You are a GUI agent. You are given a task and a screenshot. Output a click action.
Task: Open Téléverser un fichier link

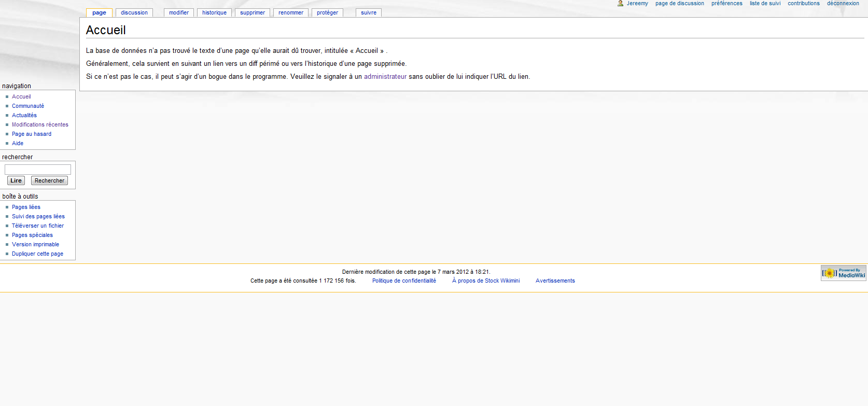[38, 226]
